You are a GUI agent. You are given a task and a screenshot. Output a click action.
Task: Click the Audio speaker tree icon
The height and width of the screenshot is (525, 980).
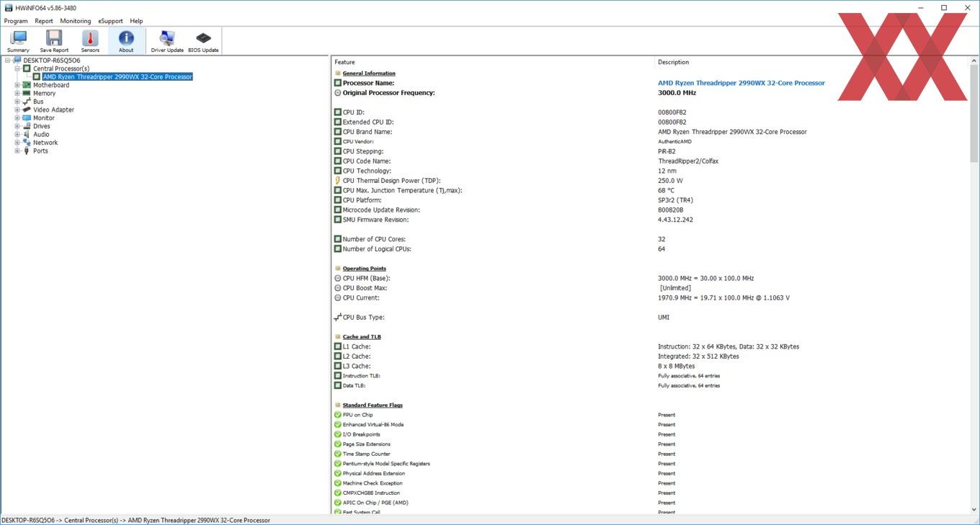coord(27,134)
